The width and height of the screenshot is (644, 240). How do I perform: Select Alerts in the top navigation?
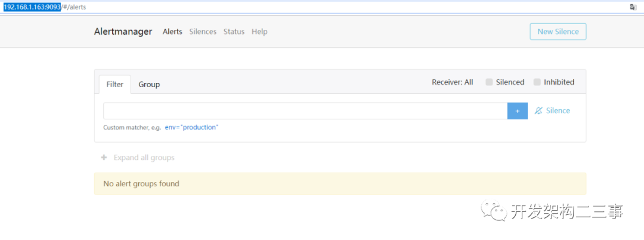tap(172, 32)
